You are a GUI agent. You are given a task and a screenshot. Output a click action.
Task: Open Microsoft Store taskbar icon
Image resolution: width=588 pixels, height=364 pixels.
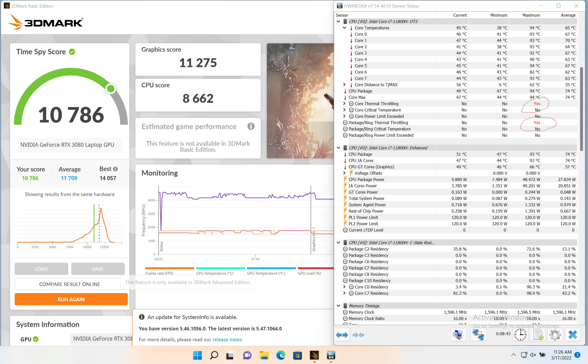pyautogui.click(x=297, y=355)
